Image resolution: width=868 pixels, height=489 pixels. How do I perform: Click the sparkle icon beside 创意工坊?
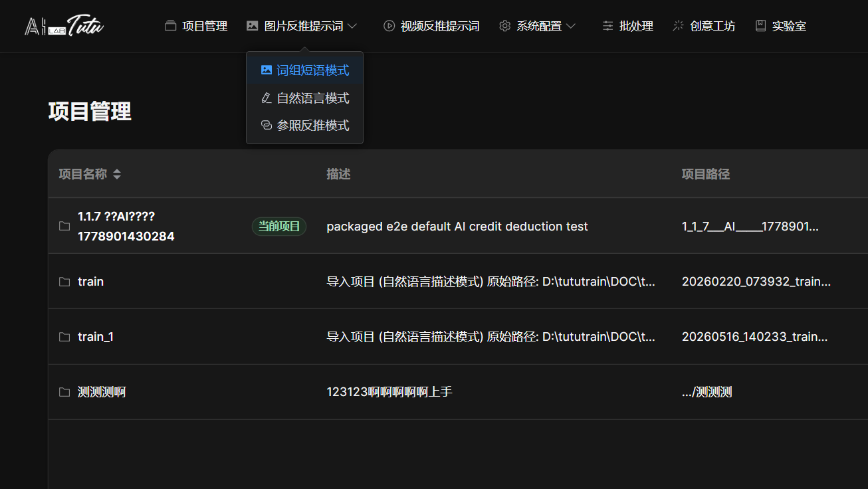[678, 26]
